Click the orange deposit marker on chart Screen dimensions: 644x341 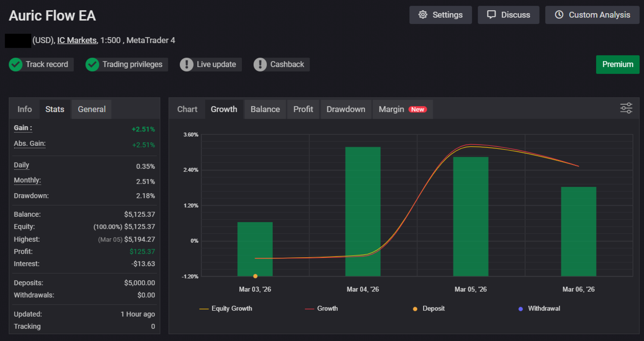click(255, 276)
